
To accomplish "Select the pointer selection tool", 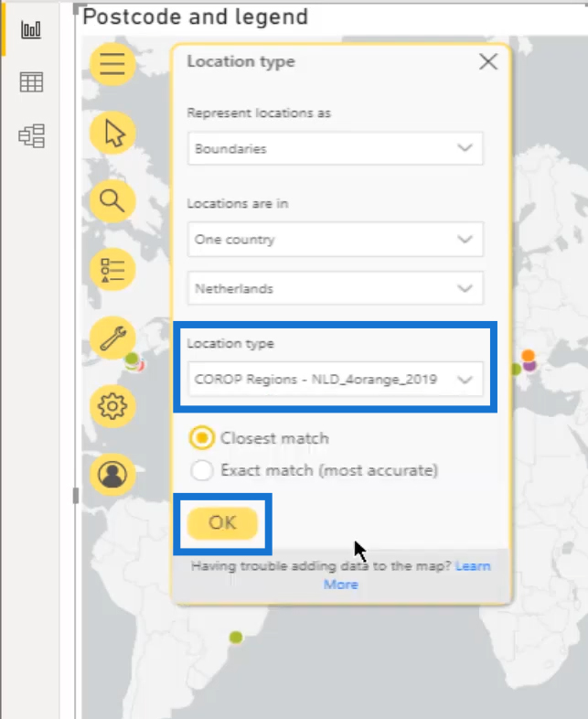I will pos(112,133).
